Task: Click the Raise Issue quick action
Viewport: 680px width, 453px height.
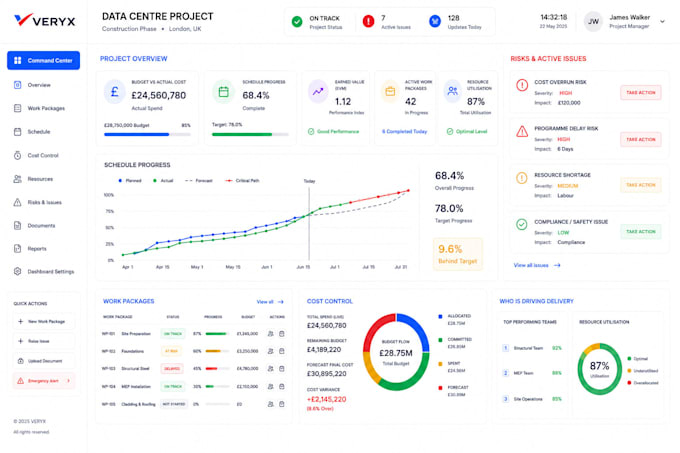Action: tap(43, 341)
